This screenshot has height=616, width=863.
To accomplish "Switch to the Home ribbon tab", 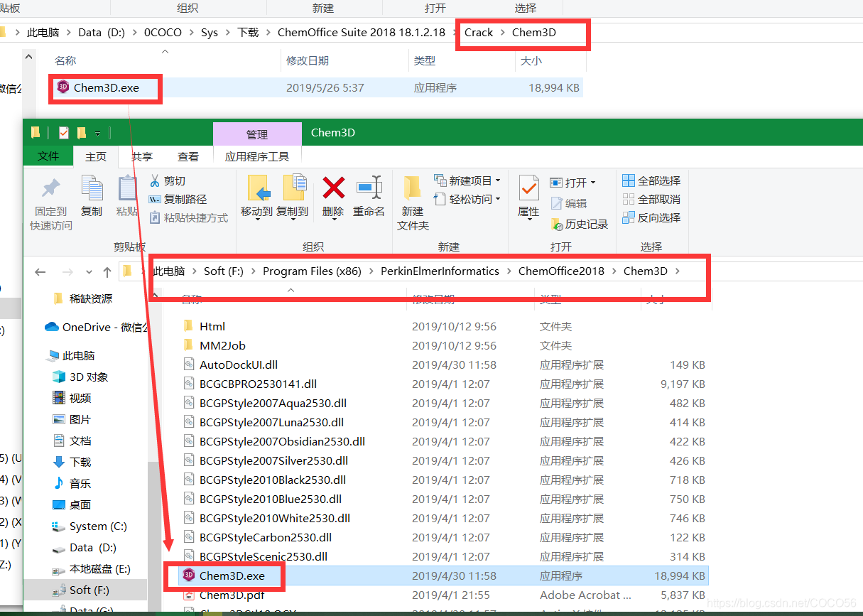I will point(96,156).
